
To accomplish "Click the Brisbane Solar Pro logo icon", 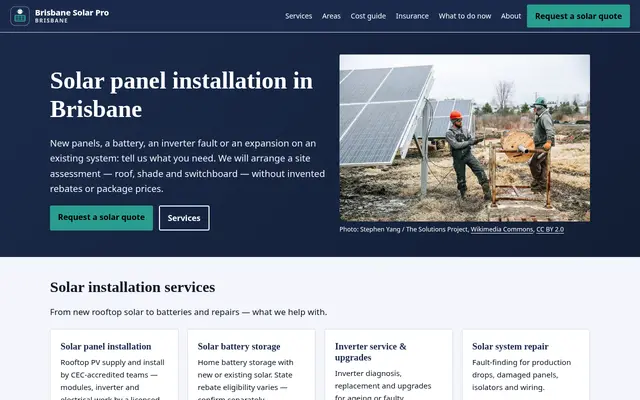I will pyautogui.click(x=20, y=16).
